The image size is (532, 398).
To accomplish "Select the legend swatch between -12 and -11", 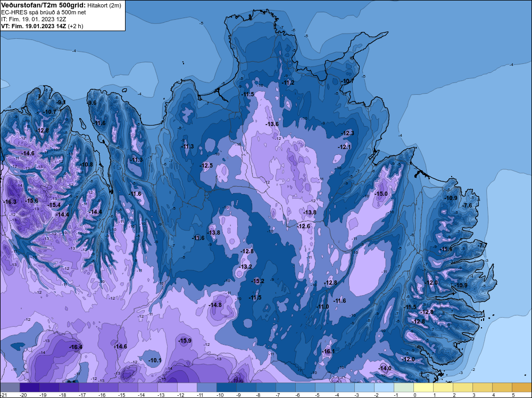I will tap(187, 387).
